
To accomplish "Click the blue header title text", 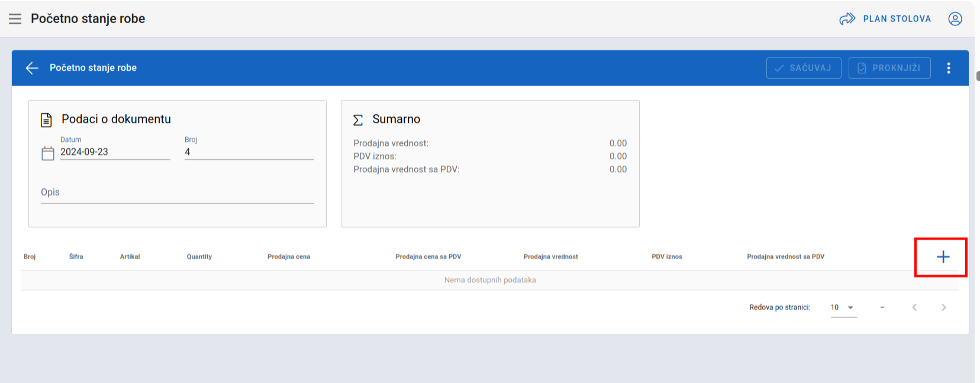I will pos(94,68).
